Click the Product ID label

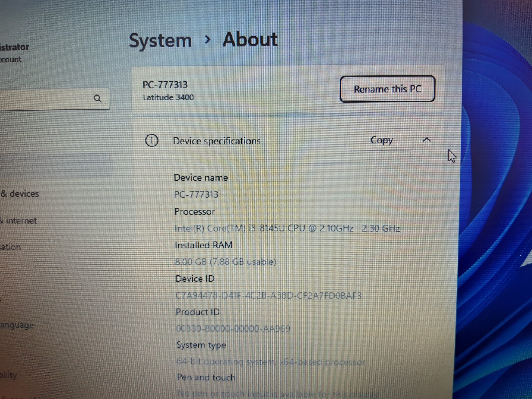click(x=198, y=312)
